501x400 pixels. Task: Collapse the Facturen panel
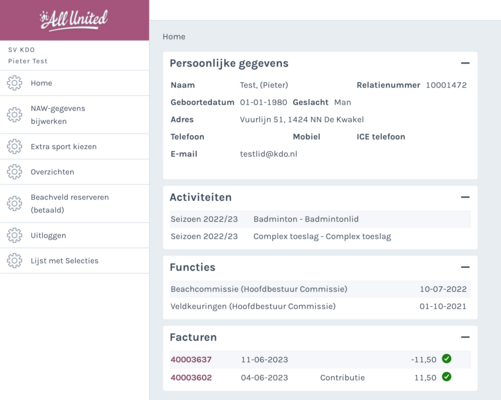tap(465, 337)
